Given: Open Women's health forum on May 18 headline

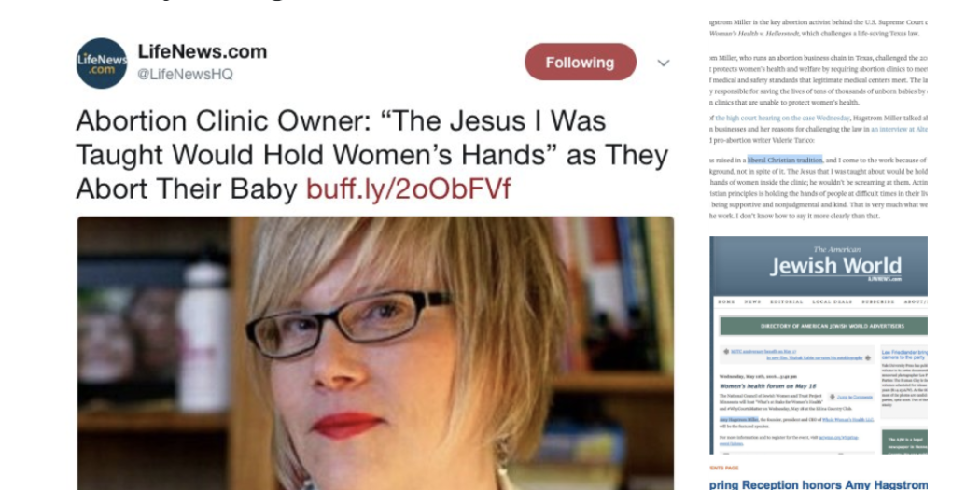Looking at the screenshot, I should 768,386.
